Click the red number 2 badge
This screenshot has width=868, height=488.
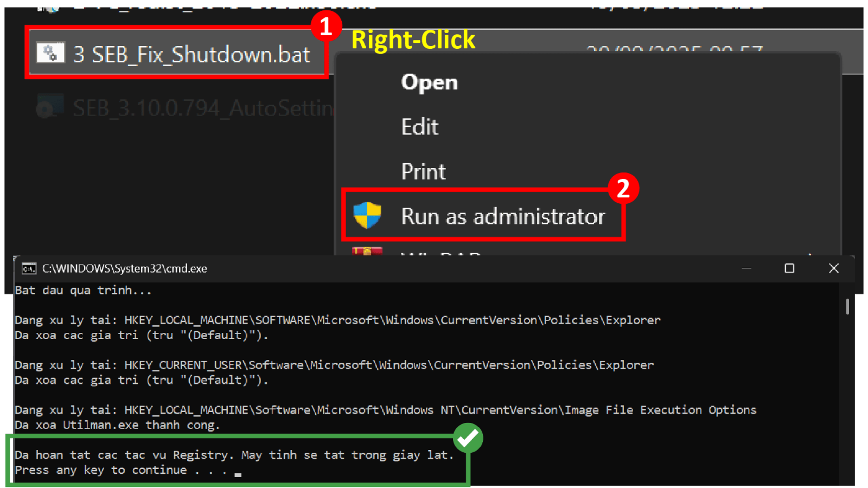pos(623,188)
